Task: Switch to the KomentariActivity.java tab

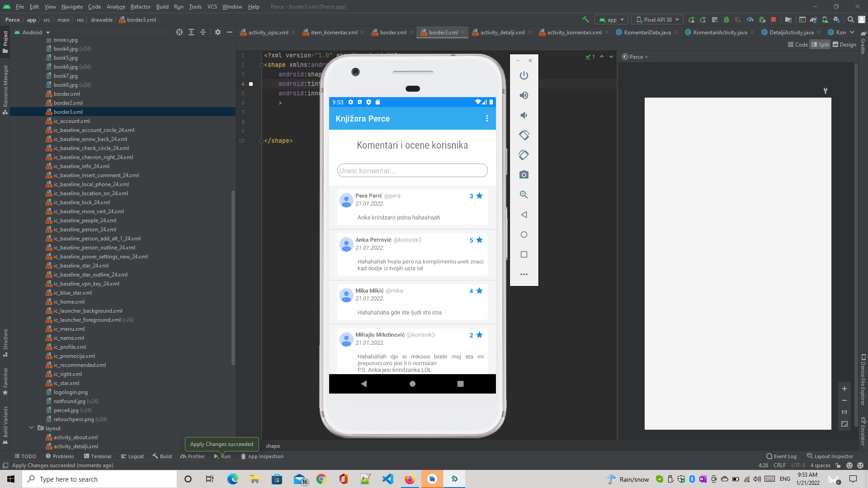Action: [x=721, y=32]
